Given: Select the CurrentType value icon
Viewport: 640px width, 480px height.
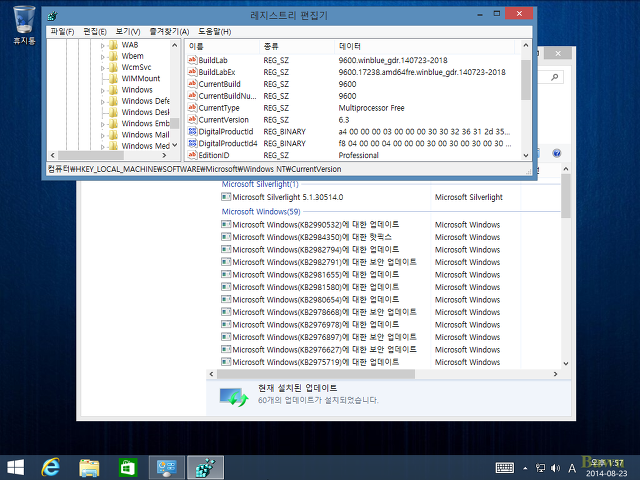Looking at the screenshot, I should [192, 107].
